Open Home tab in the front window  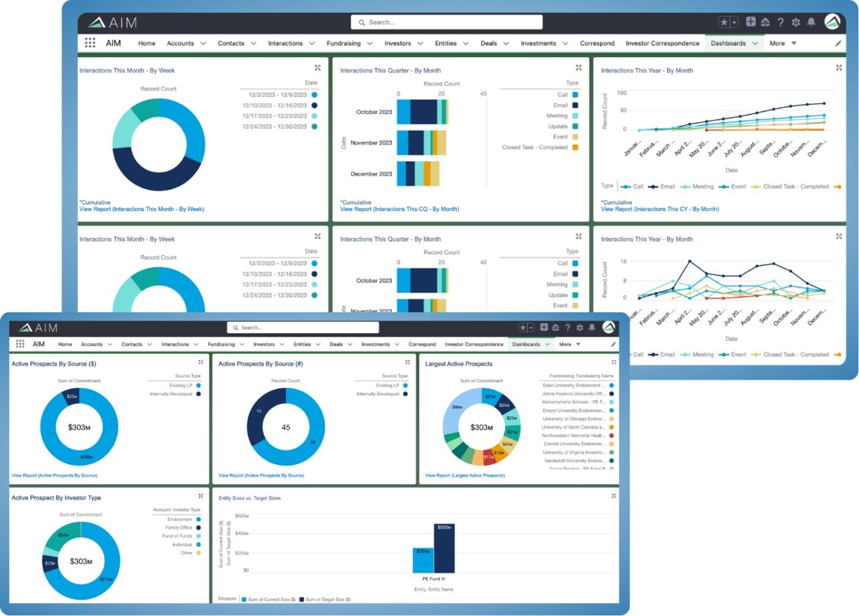(65, 345)
